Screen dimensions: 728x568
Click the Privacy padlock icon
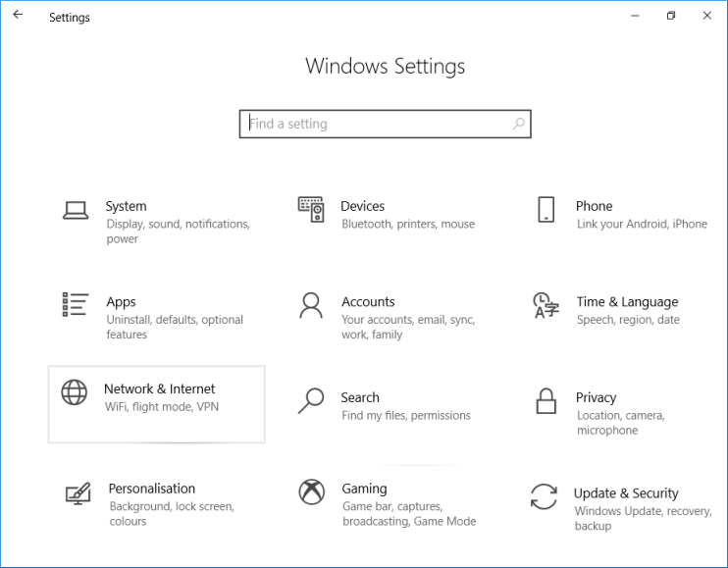[x=546, y=401]
